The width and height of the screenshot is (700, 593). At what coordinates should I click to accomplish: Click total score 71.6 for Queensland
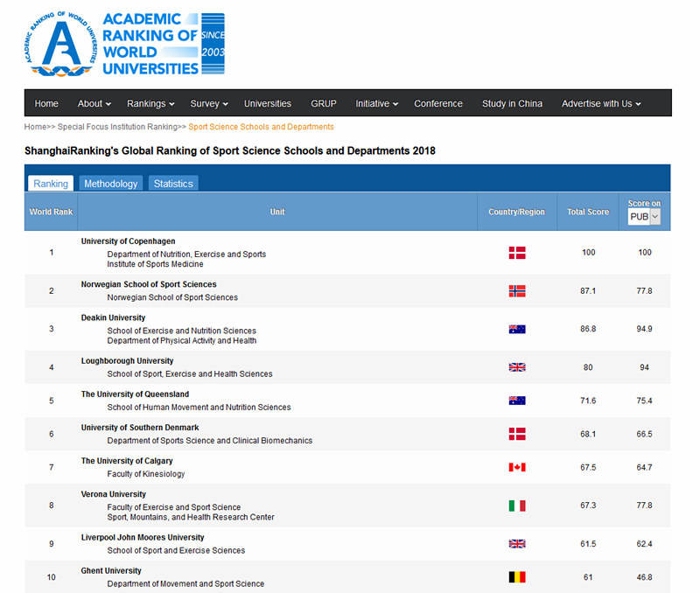pyautogui.click(x=588, y=401)
